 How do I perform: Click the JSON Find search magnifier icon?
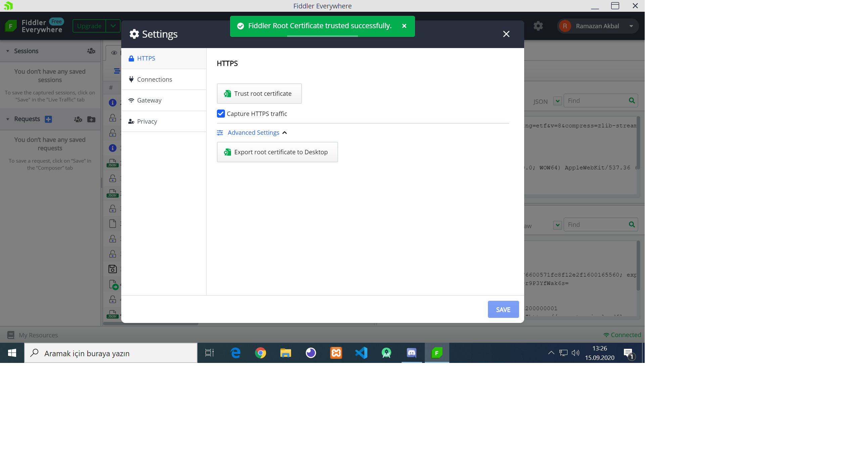coord(632,100)
